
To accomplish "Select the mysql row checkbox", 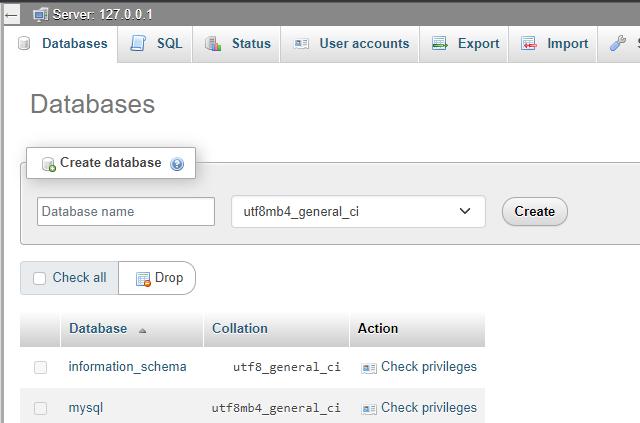I will pos(40,408).
